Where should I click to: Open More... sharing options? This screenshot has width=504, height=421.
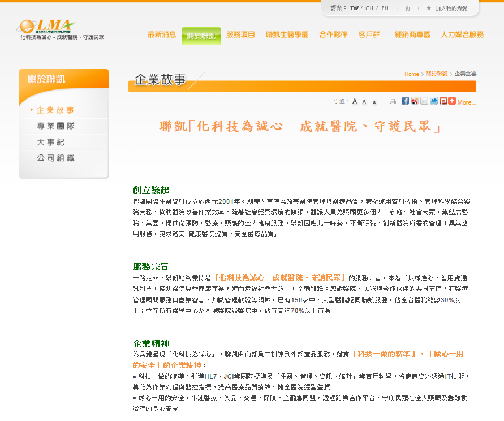(x=467, y=102)
